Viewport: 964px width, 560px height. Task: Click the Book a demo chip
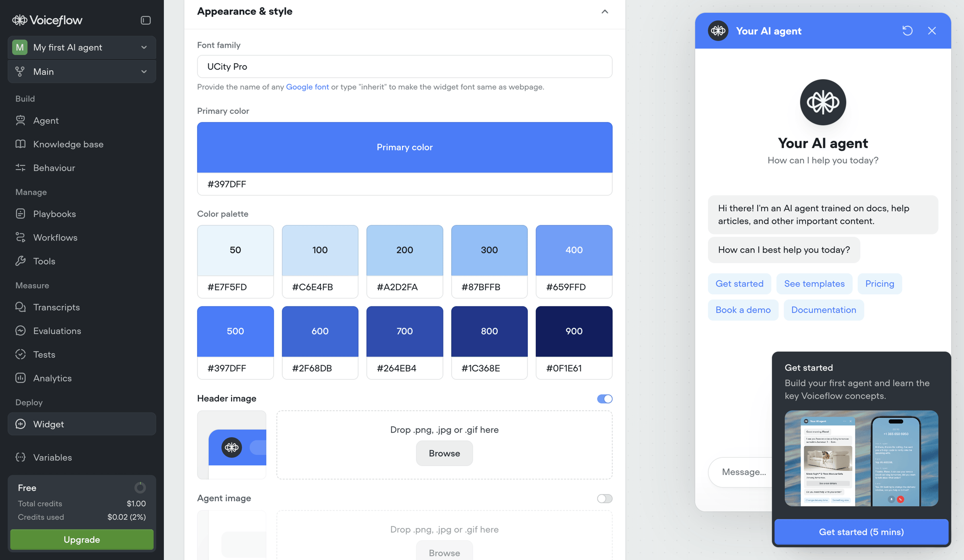pyautogui.click(x=743, y=310)
